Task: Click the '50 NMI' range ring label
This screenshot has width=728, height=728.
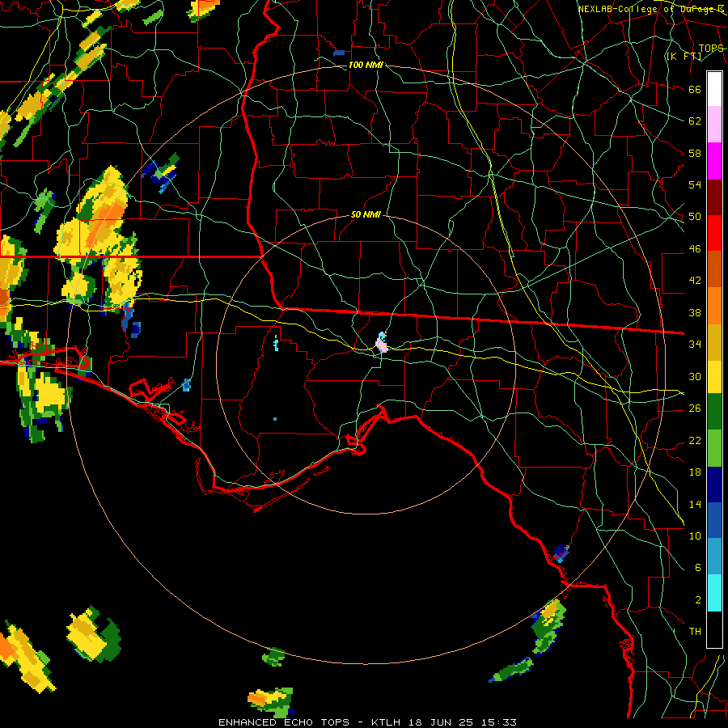Action: (366, 214)
